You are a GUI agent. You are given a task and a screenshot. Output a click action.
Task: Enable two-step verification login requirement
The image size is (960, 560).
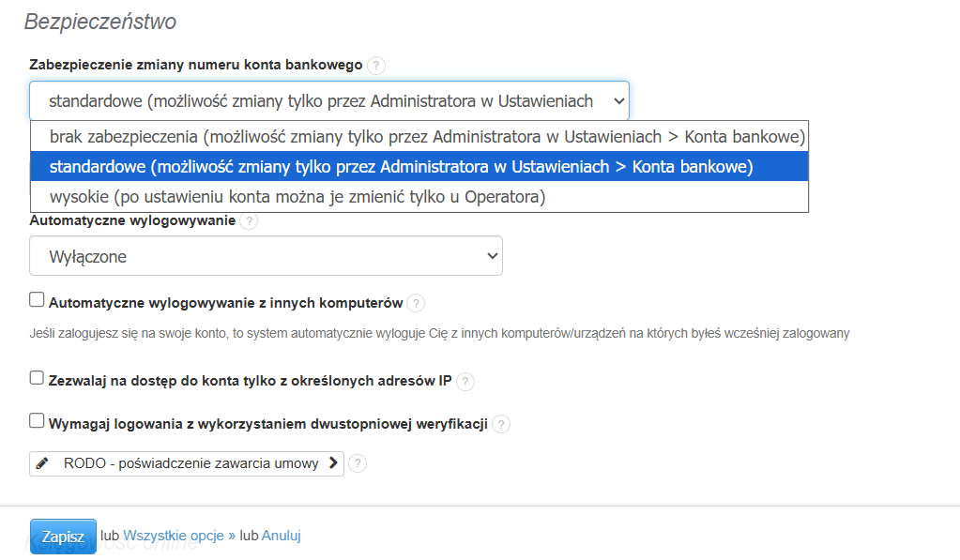coord(37,420)
